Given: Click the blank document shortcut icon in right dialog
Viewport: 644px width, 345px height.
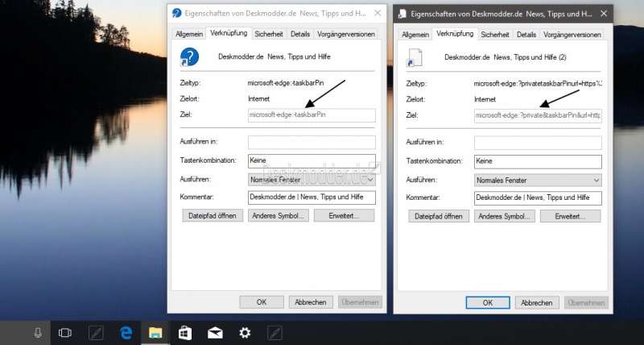Looking at the screenshot, I should [x=414, y=57].
